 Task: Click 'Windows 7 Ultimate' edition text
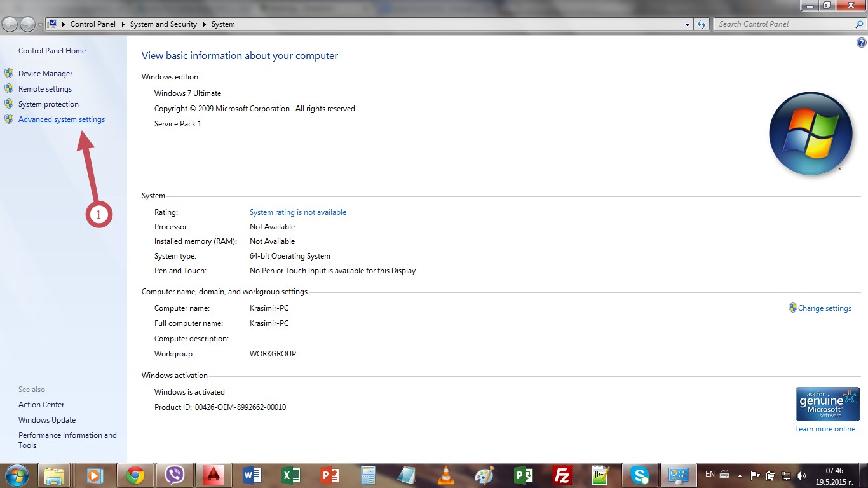pos(187,93)
